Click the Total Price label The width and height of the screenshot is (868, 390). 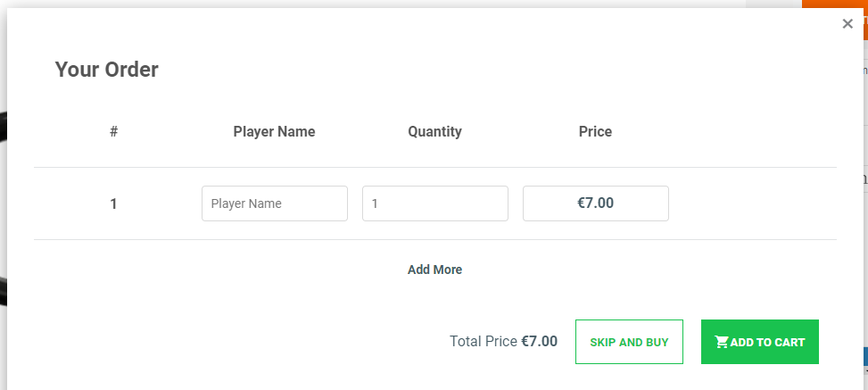tap(484, 341)
